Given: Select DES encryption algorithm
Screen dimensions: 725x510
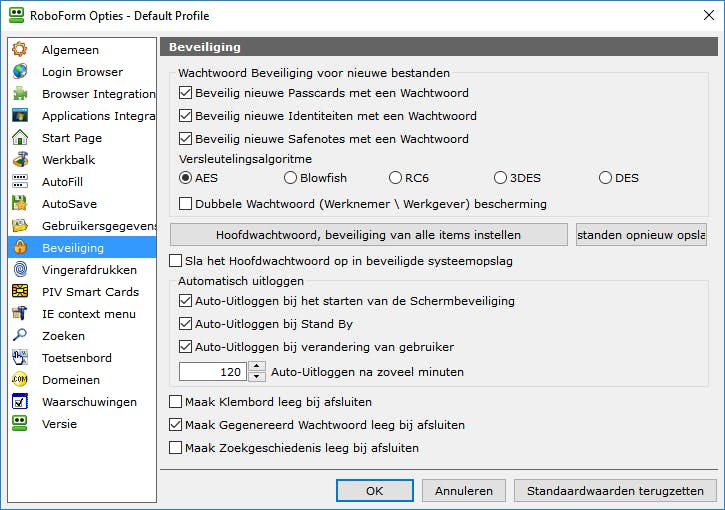Looking at the screenshot, I should coord(605,178).
